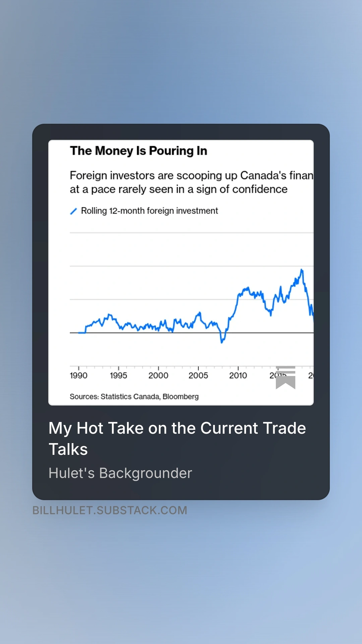The image size is (362, 644).
Task: Click the "The Money Is Pouring In" heading
Action: tap(138, 151)
